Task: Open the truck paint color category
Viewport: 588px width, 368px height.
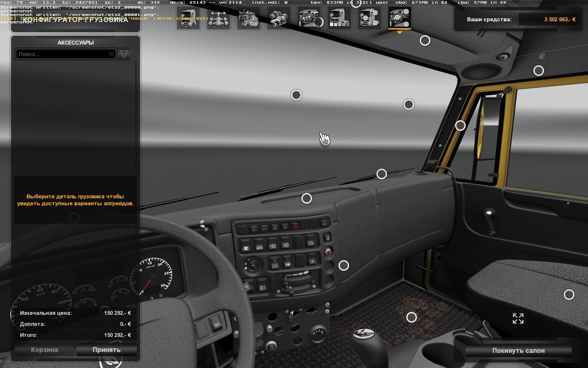Action: tap(339, 18)
